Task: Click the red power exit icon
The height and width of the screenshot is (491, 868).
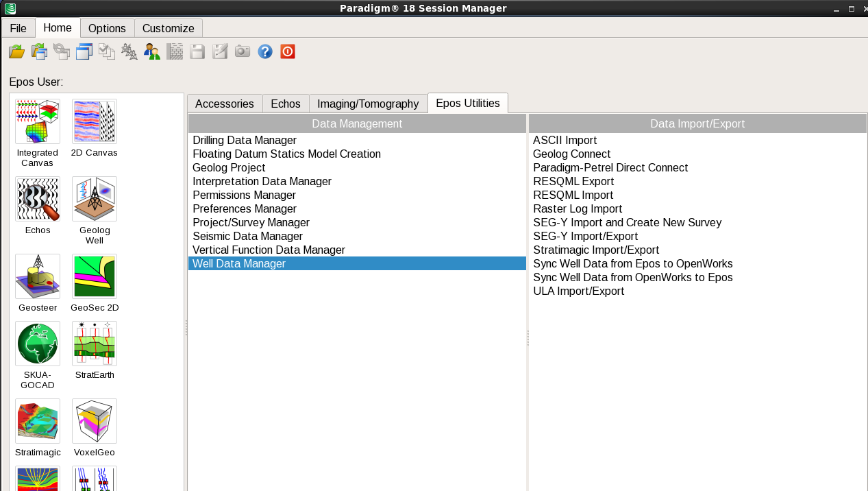Action: [288, 51]
